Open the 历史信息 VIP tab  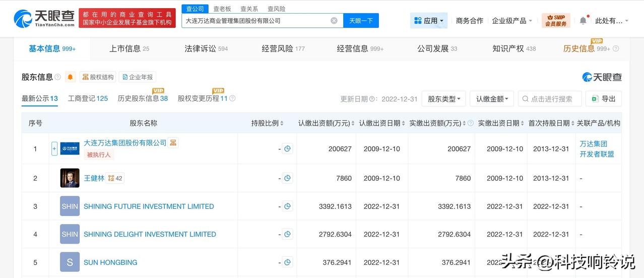587,48
